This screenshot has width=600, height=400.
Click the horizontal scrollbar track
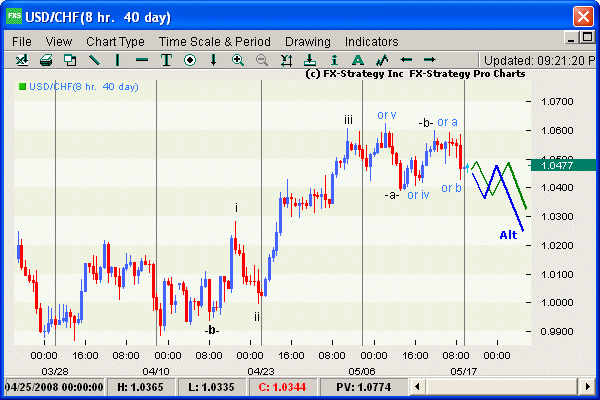point(502,387)
